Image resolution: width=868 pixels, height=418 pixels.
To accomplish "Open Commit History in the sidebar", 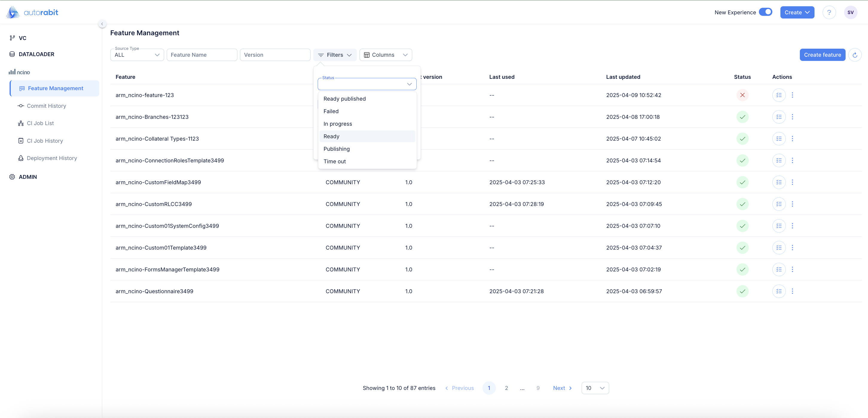I will (x=47, y=106).
